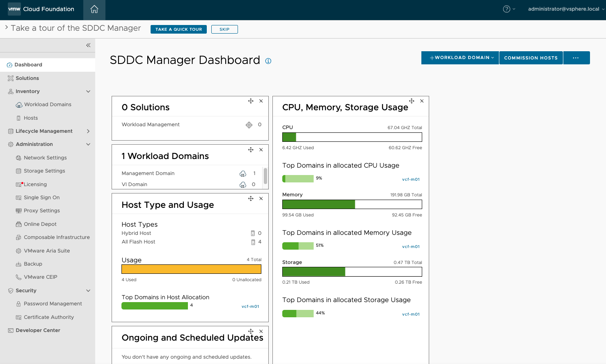The width and height of the screenshot is (606, 364).
Task: Open VMware Aria Suite page
Action: click(x=47, y=251)
